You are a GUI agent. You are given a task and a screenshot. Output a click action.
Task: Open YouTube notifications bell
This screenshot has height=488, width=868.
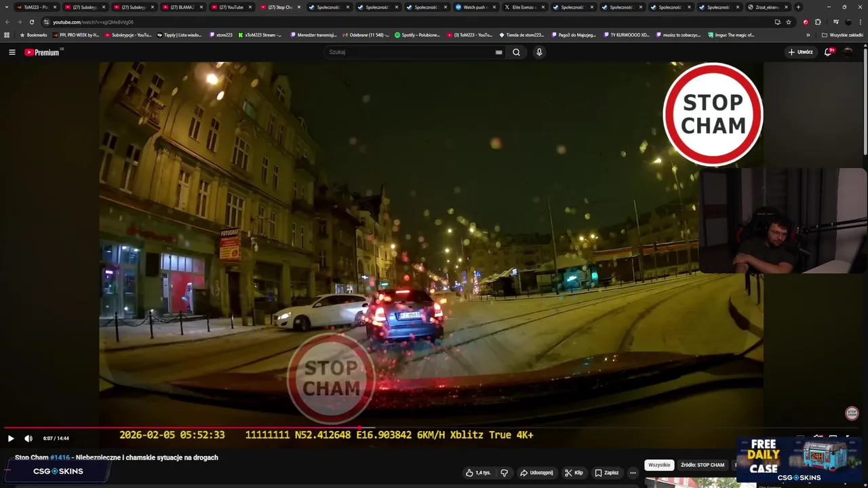click(x=829, y=52)
